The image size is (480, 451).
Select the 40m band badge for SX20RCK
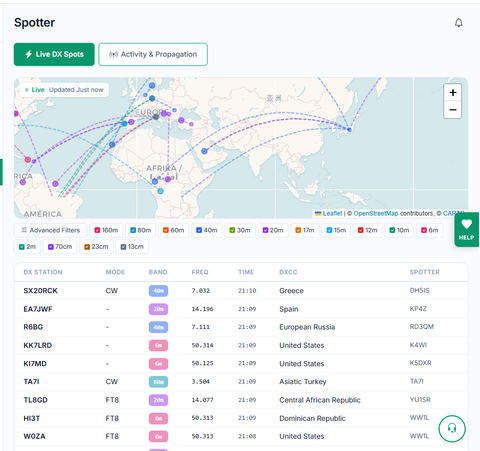point(158,291)
